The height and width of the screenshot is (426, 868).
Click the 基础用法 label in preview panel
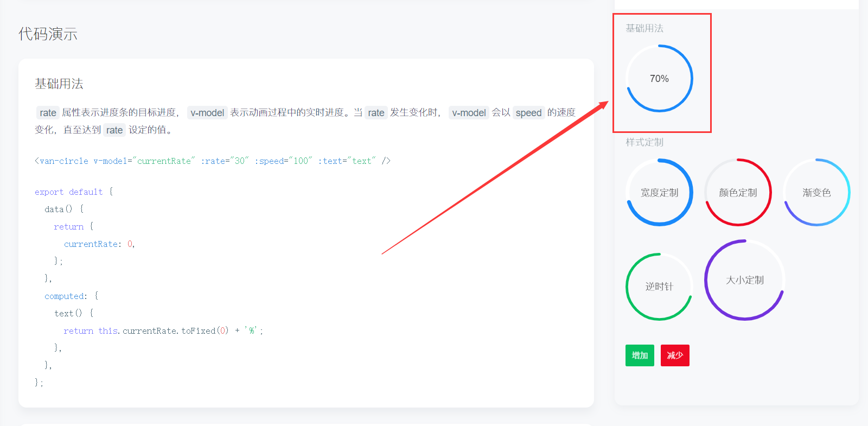tap(644, 28)
